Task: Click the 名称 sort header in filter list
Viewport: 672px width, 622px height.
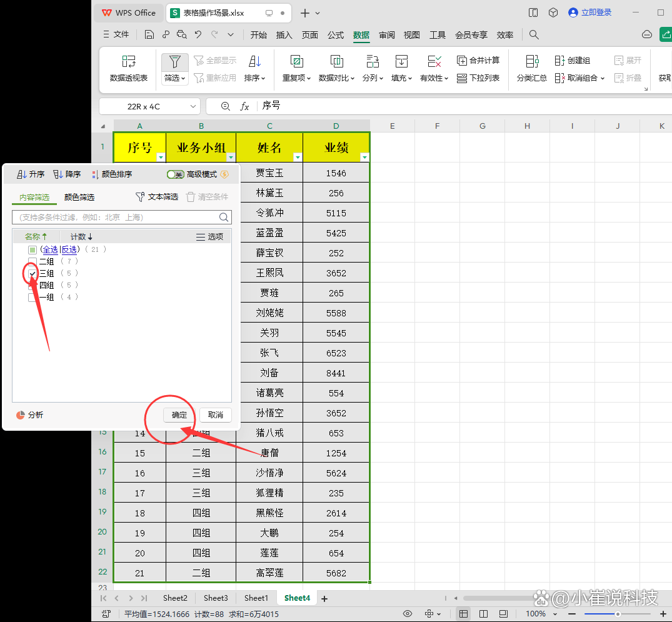Action: click(36, 237)
